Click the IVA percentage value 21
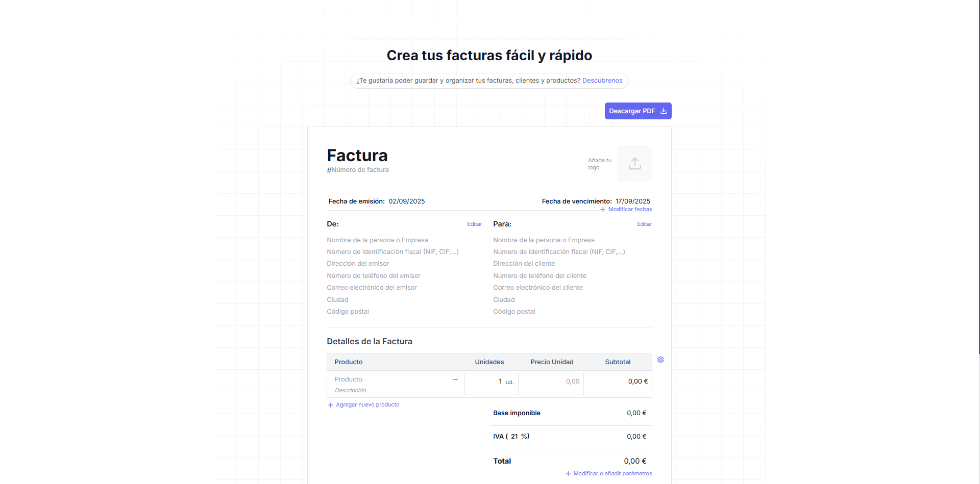The image size is (980, 484). [x=514, y=437]
